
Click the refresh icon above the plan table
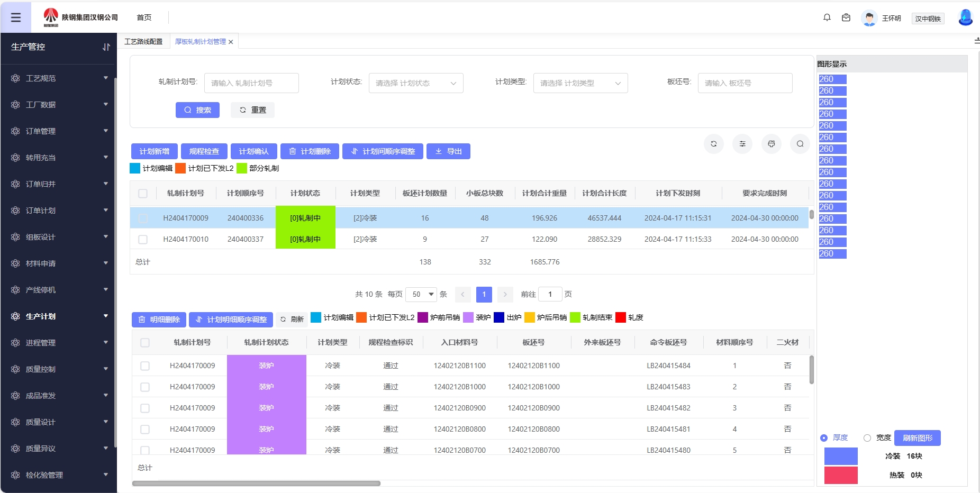point(714,143)
